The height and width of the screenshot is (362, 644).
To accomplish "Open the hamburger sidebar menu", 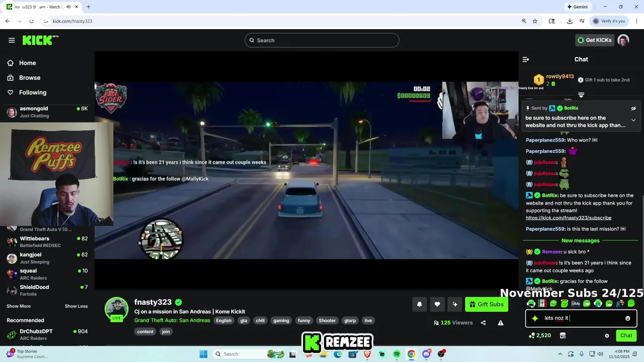I will tap(12, 40).
